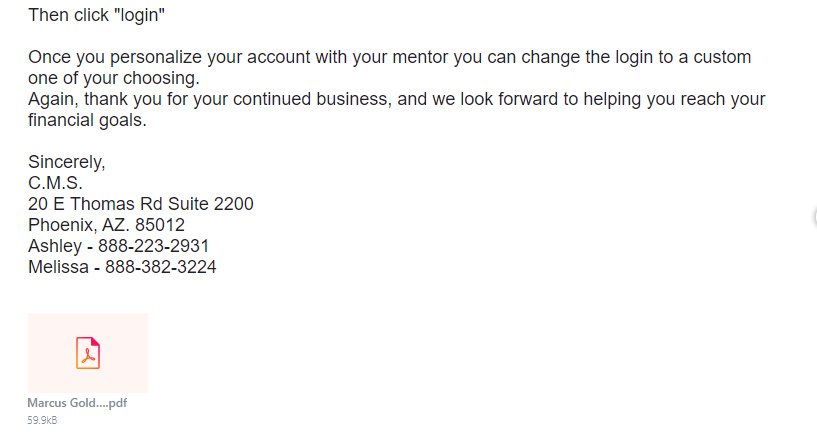The height and width of the screenshot is (439, 817).
Task: Click the 'financial goals.' text line
Action: [x=88, y=120]
